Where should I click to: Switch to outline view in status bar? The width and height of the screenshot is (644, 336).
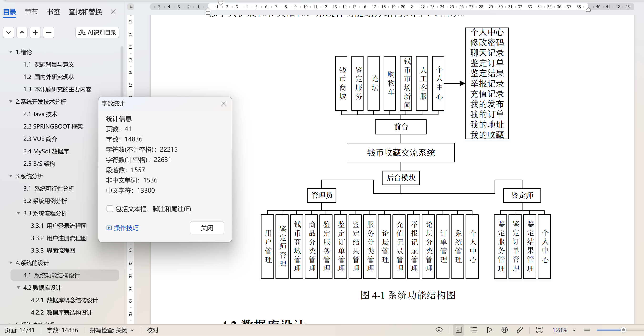click(474, 330)
